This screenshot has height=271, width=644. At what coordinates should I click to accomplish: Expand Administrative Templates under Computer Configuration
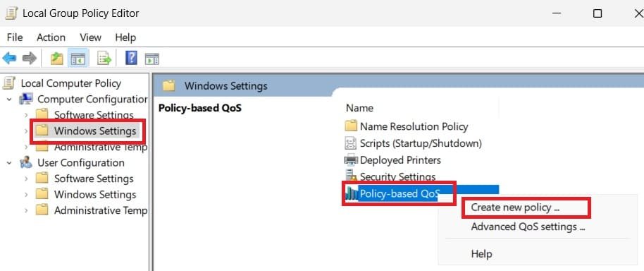point(26,147)
